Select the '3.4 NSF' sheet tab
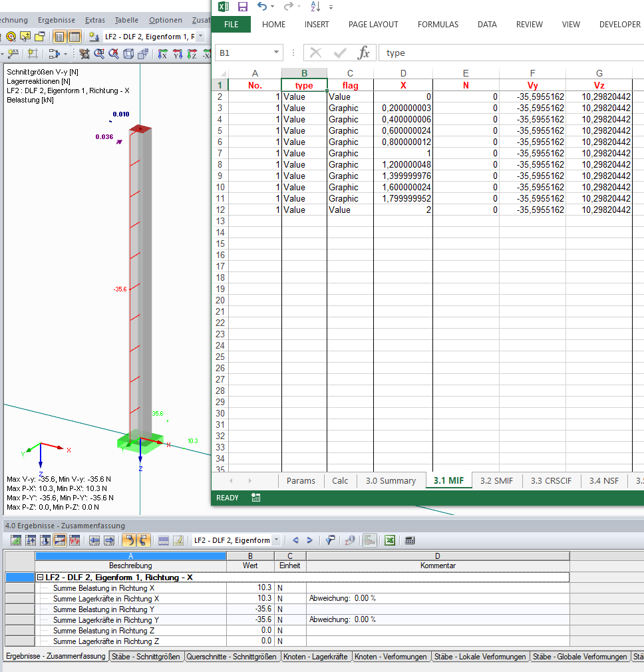This screenshot has height=672, width=644. click(x=603, y=481)
